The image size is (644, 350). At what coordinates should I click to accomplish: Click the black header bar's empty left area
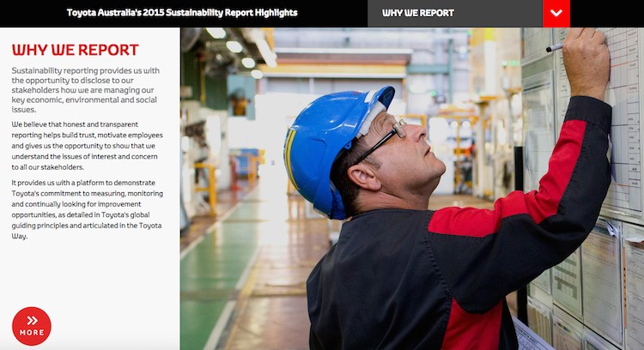(x=30, y=13)
